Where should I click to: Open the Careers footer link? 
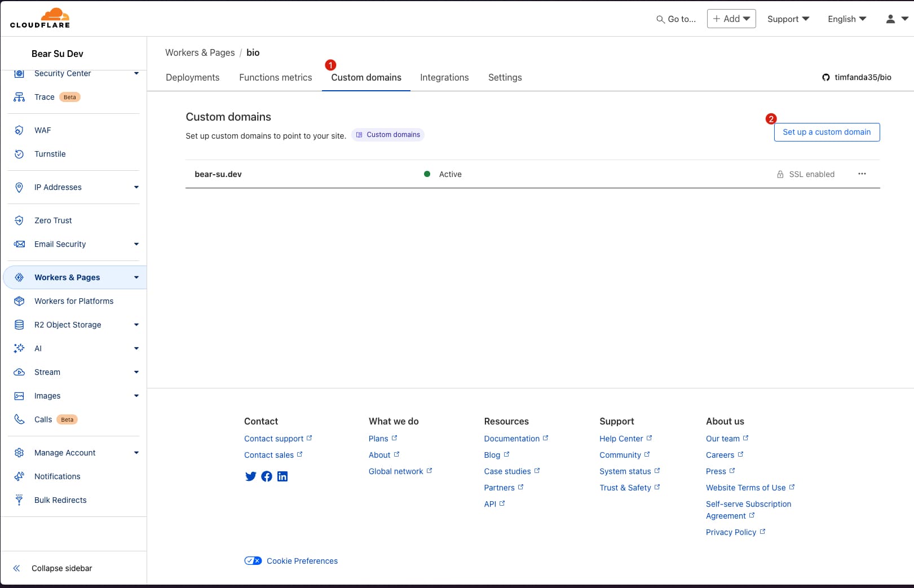coord(725,455)
